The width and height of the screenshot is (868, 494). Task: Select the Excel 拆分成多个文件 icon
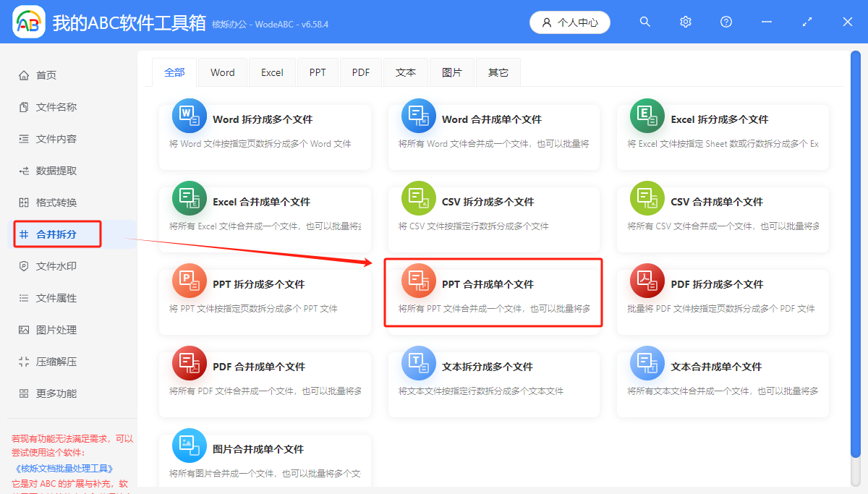[647, 115]
